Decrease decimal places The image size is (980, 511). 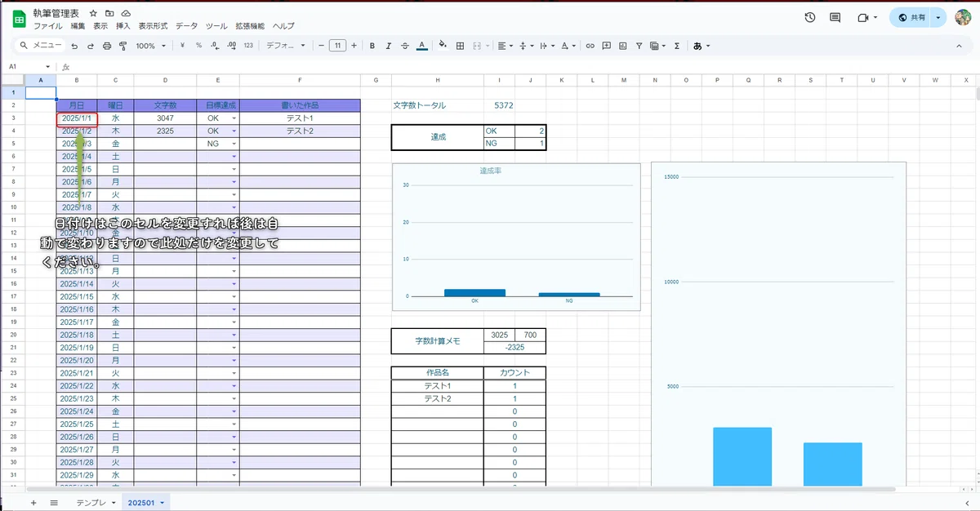(215, 46)
